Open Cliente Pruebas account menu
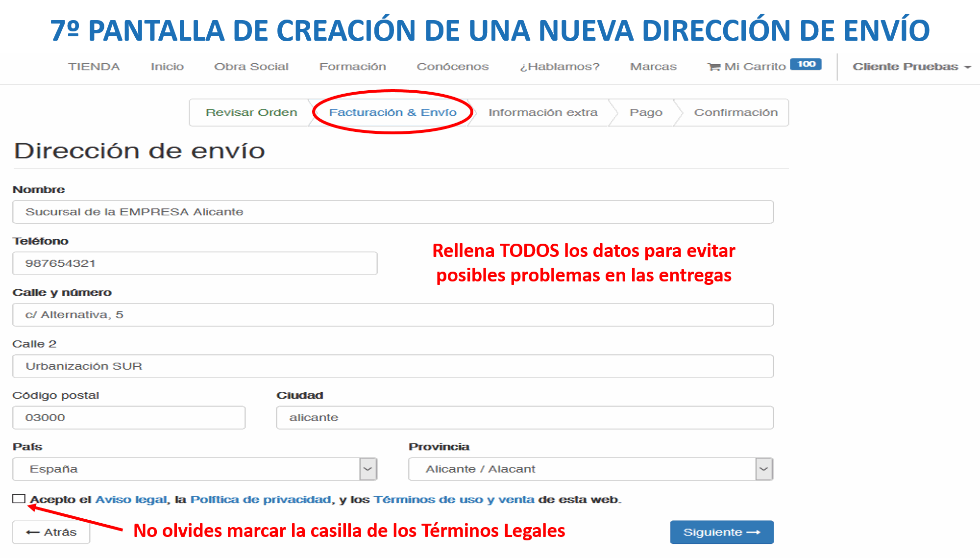980x558 pixels. point(911,67)
